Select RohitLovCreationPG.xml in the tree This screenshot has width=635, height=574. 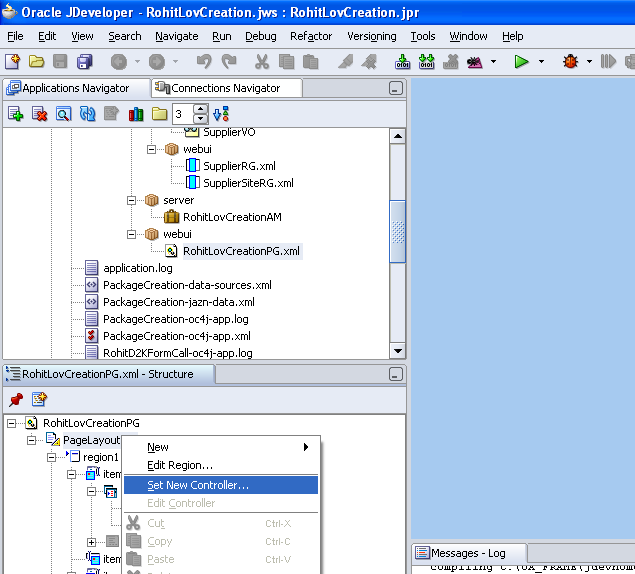click(x=241, y=251)
